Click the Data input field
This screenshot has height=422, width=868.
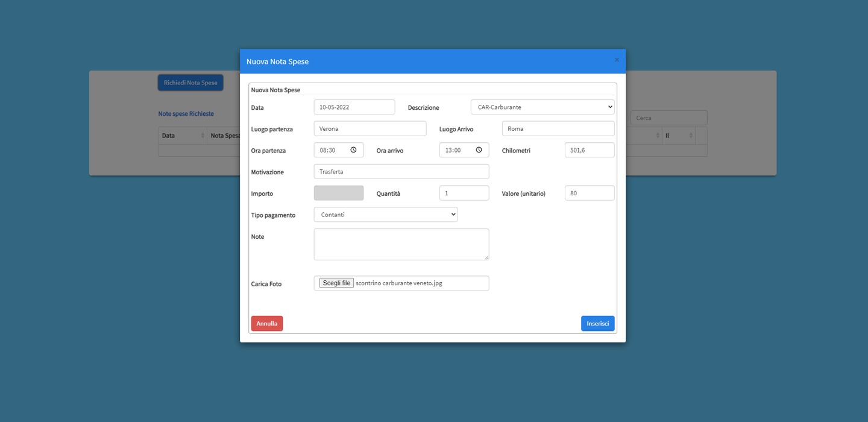click(354, 107)
